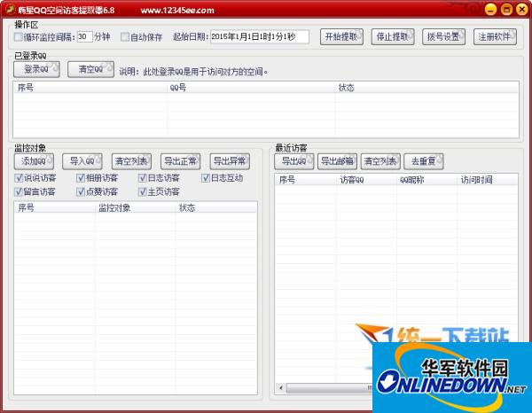Image resolution: width=532 pixels, height=413 pixels.
Task: Click the 停止提取 button
Action: 393,36
